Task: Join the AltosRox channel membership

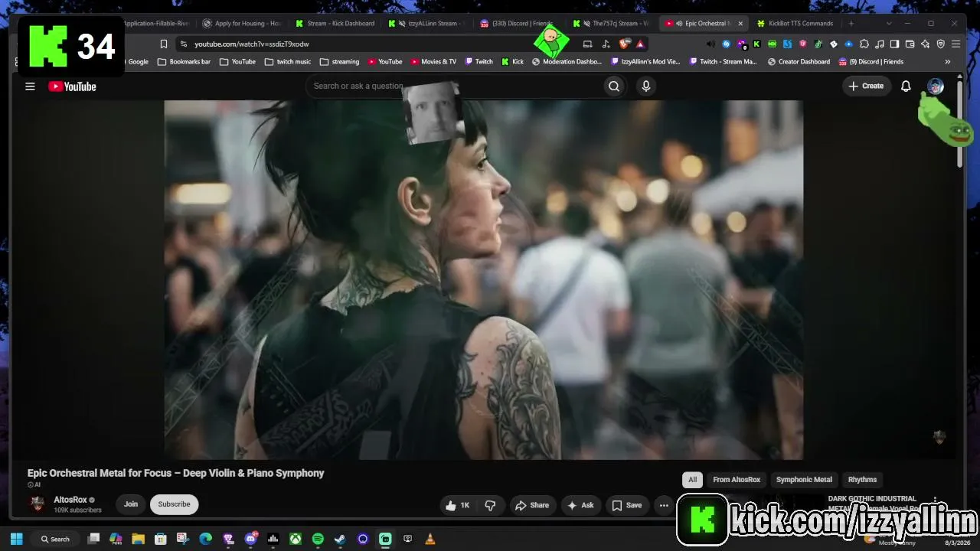Action: 131,504
